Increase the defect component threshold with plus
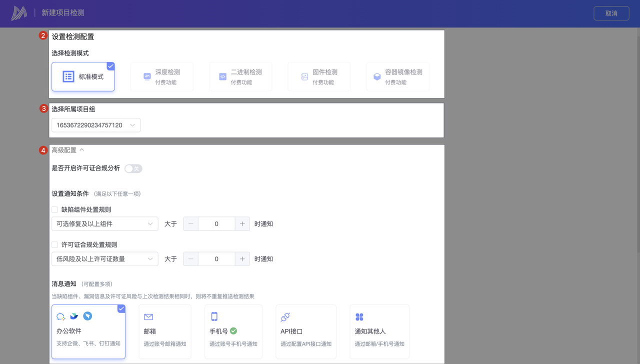Image resolution: width=640 pixels, height=364 pixels. tap(242, 224)
